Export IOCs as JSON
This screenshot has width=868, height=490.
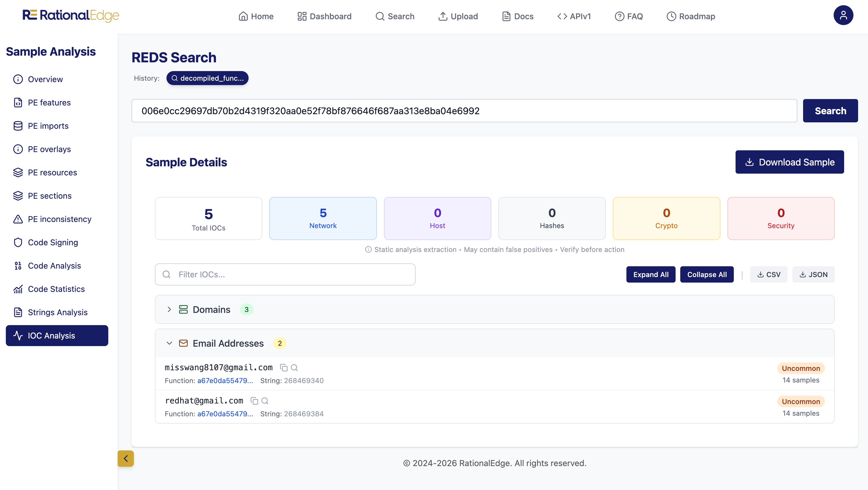tap(813, 274)
